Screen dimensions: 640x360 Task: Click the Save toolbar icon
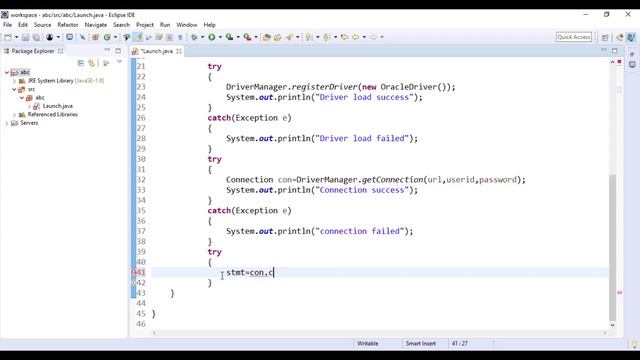25,37
